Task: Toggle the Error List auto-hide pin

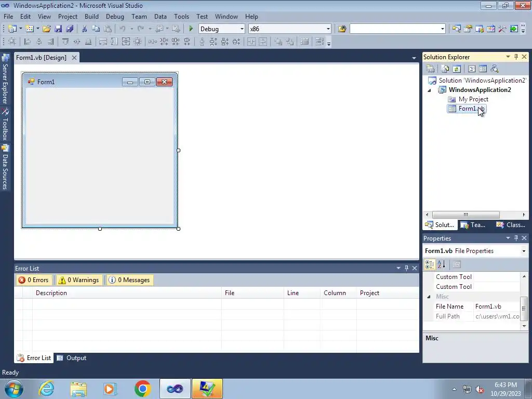Action: tap(406, 268)
